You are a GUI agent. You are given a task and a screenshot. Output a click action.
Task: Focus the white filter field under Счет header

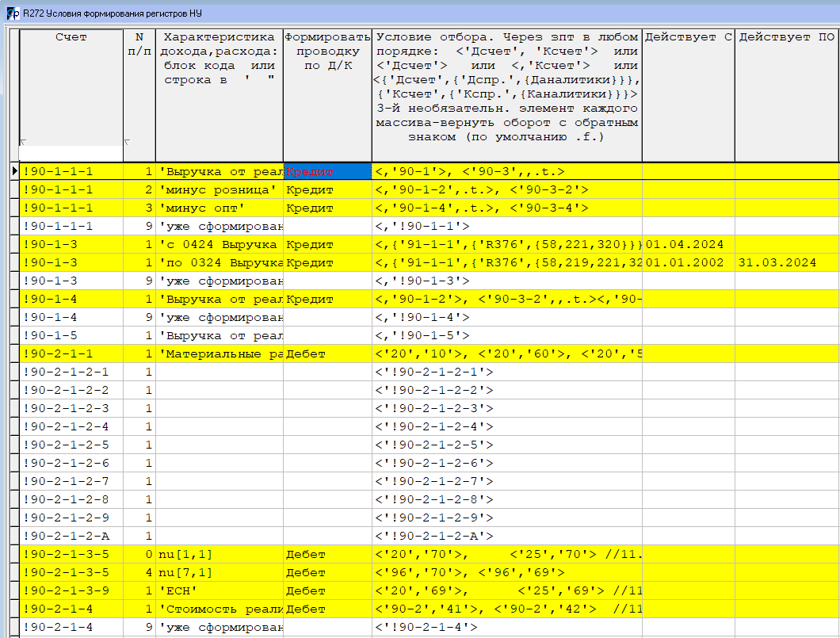(71, 152)
